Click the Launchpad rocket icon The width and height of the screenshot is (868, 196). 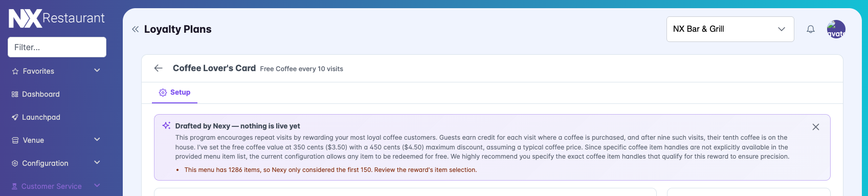click(15, 117)
